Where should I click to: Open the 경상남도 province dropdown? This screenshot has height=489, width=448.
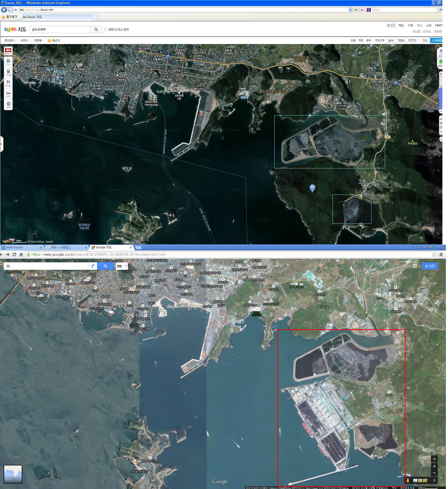(x=10, y=41)
